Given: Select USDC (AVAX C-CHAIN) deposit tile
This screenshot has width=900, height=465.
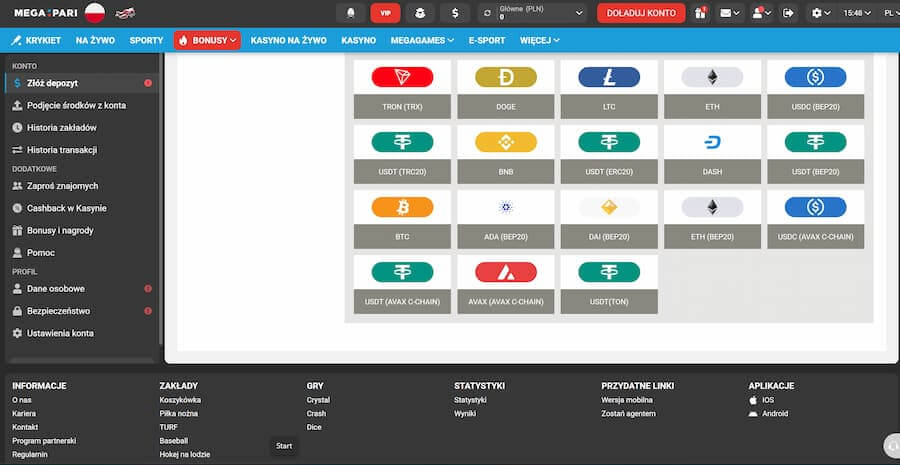Looking at the screenshot, I should 816,219.
